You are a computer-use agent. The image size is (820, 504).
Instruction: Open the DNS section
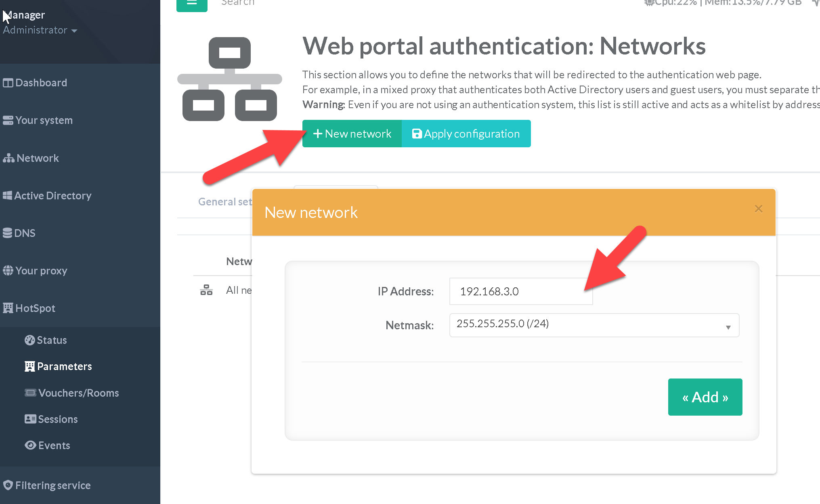click(x=24, y=233)
